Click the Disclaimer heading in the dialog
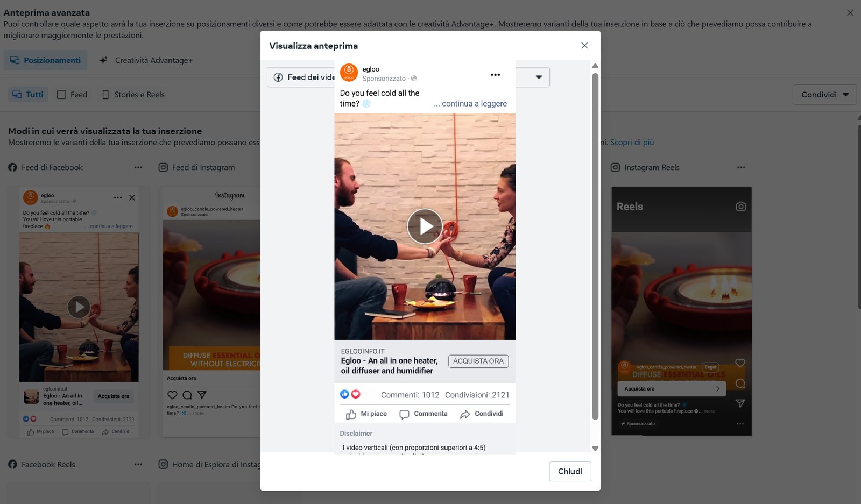 click(356, 434)
